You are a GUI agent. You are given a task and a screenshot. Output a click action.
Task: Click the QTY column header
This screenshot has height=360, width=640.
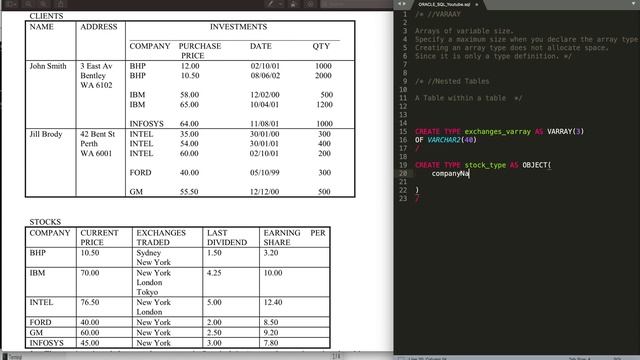pos(321,46)
